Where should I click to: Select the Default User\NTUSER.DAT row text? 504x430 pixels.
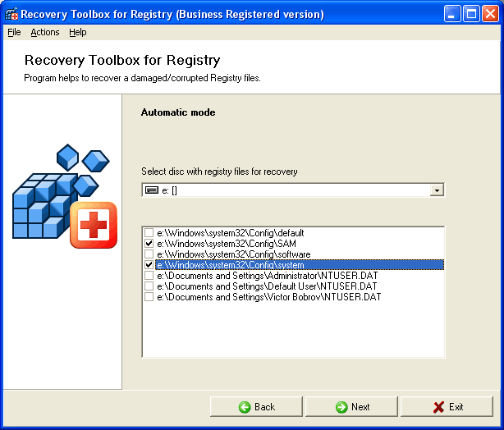[x=267, y=286]
